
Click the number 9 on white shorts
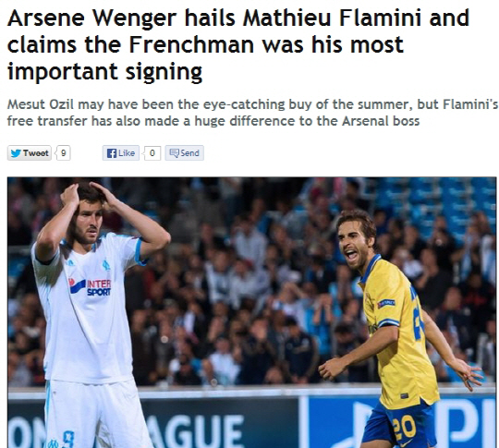click(68, 439)
